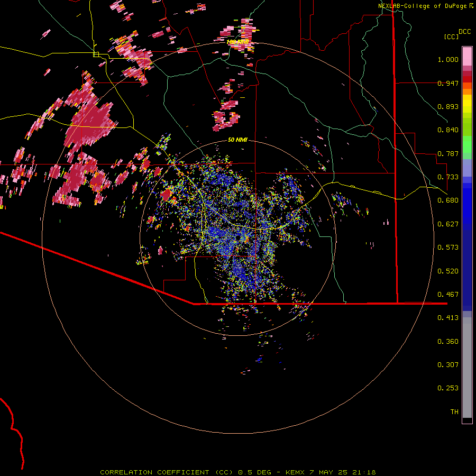This screenshot has height=476, width=476.
Task: Pick the light pink colorbar segment near 1.000
Action: pos(467,56)
